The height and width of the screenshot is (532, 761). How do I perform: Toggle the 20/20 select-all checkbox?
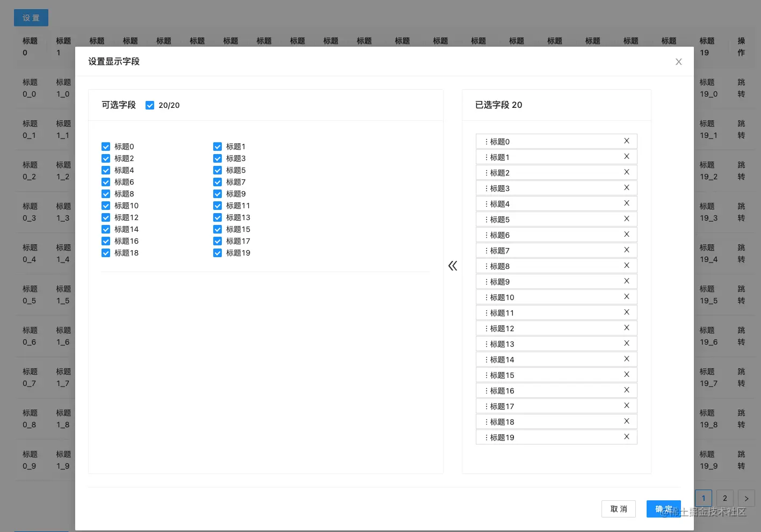150,105
